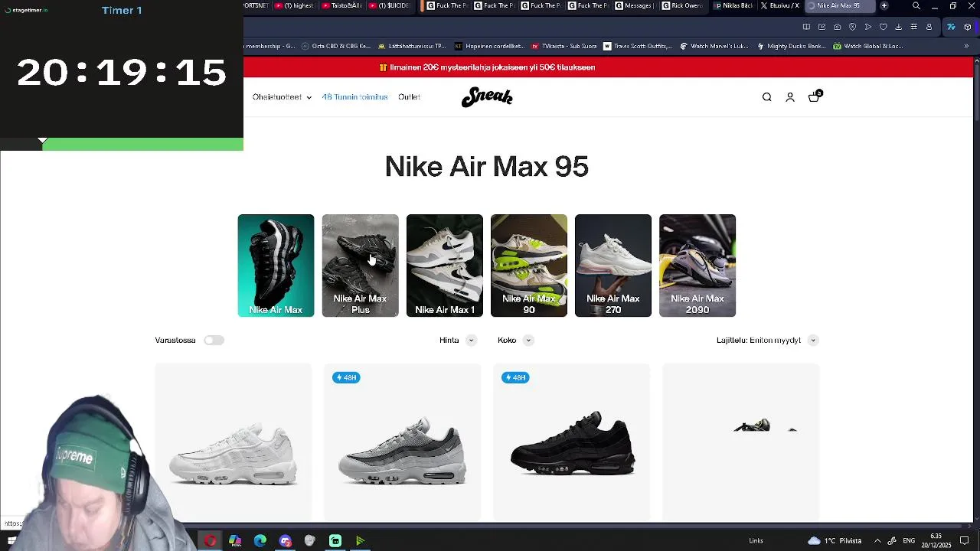Open the round purple taskbar app
This screenshot has width=980, height=551.
pos(286,541)
